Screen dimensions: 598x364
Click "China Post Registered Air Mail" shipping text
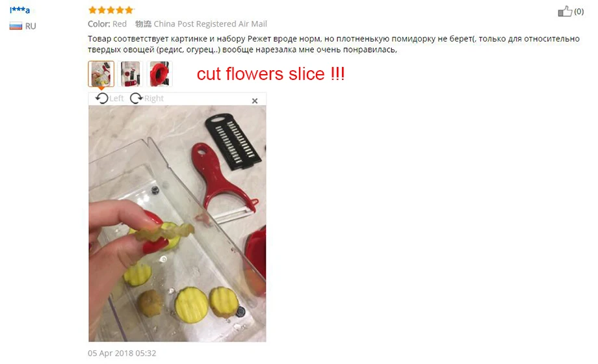coord(210,23)
